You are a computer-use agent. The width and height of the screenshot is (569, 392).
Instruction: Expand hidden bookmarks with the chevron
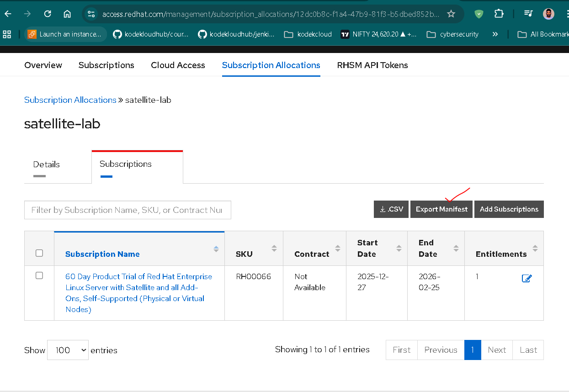pos(495,34)
